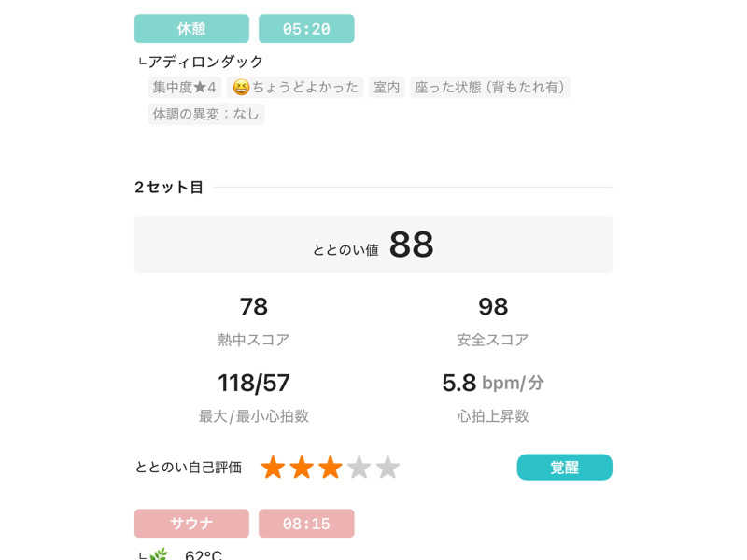This screenshot has width=747, height=560.
Task: Click the 熱中スコア 78 value
Action: tap(253, 306)
